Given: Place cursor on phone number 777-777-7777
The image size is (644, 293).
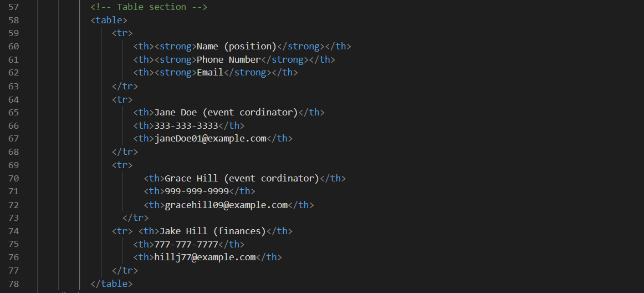Looking at the screenshot, I should click(x=186, y=244).
